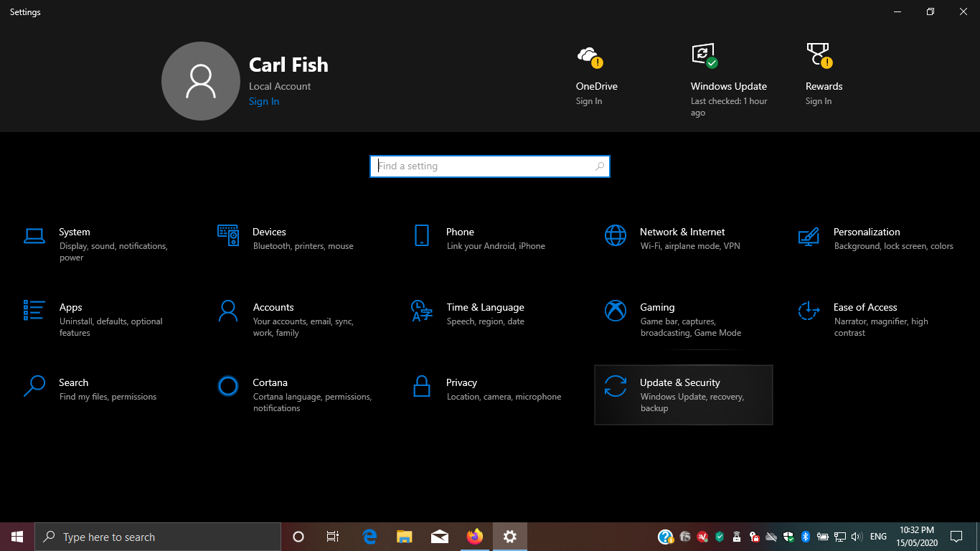This screenshot has width=980, height=551.
Task: Click the Devices keyboard icon
Action: (x=228, y=235)
